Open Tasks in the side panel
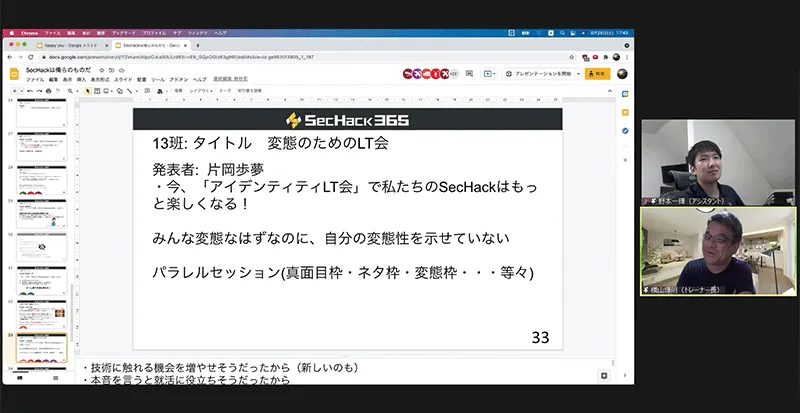 point(625,131)
